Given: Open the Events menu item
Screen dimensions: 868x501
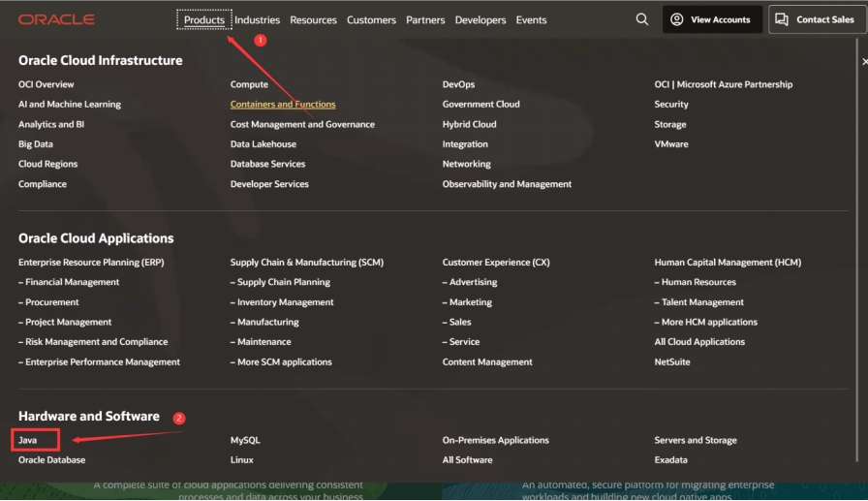Looking at the screenshot, I should 531,19.
